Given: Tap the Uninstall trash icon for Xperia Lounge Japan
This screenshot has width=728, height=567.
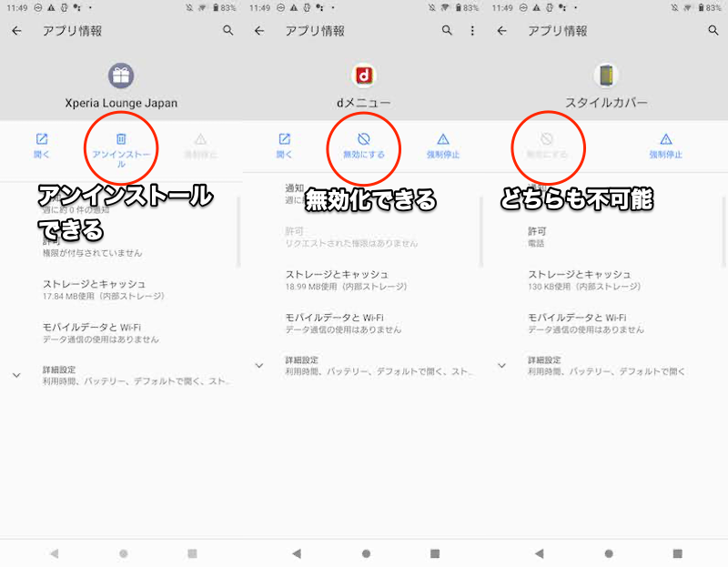Looking at the screenshot, I should click(x=121, y=139).
